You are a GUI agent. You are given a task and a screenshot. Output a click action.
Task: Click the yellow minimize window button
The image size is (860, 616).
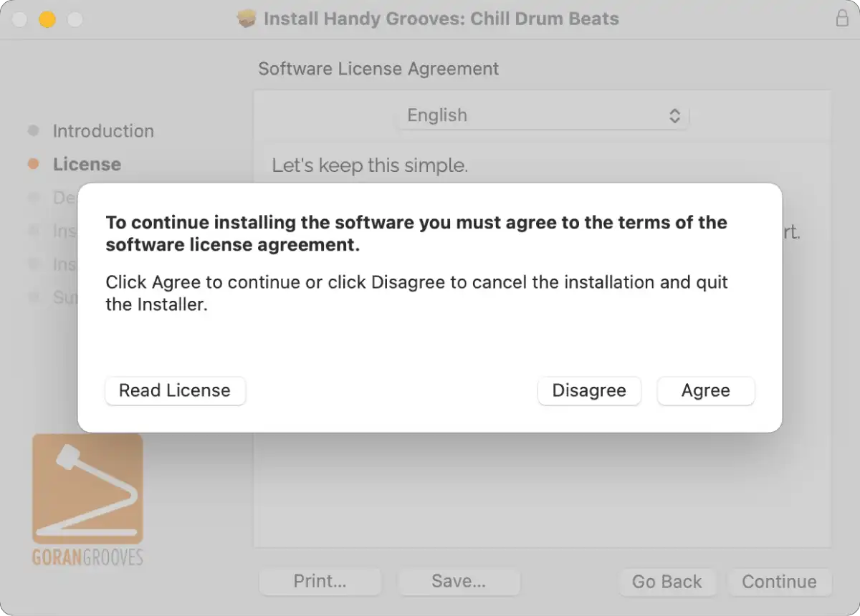(x=47, y=19)
